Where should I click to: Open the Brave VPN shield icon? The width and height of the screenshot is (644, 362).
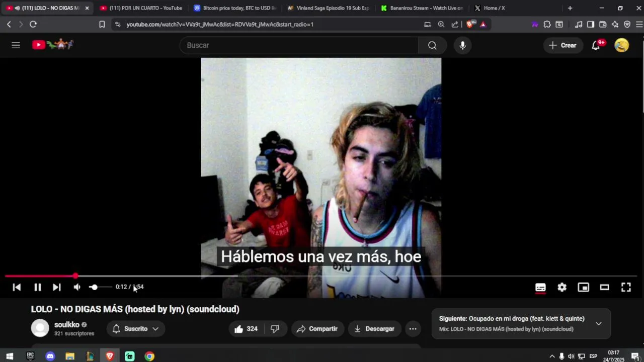click(x=627, y=24)
